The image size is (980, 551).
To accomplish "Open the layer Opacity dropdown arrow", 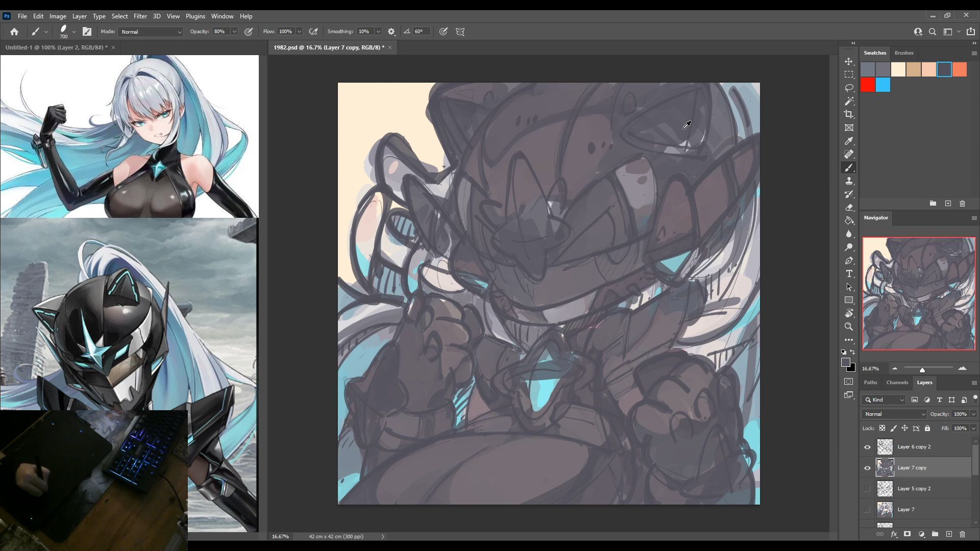I will [x=973, y=414].
